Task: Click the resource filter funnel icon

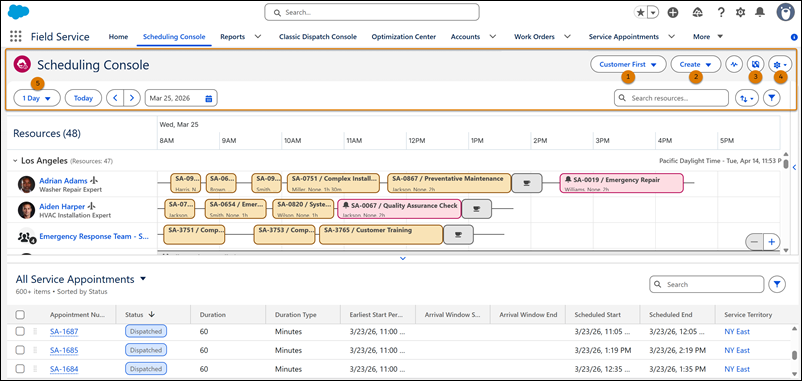Action: point(771,98)
